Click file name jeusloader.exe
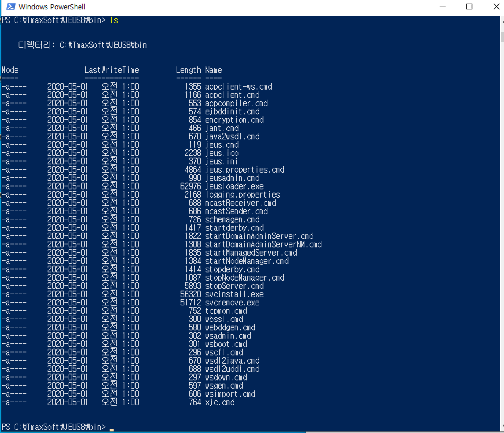The height and width of the screenshot is (433, 504). point(234,186)
